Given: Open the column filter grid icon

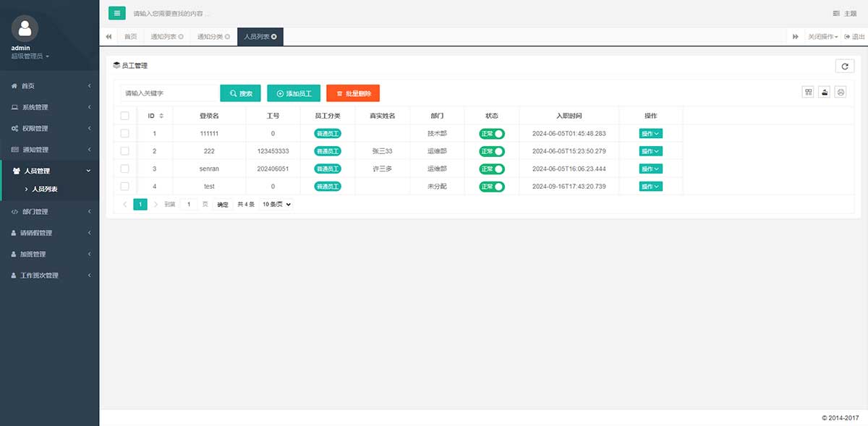Looking at the screenshot, I should pyautogui.click(x=808, y=92).
